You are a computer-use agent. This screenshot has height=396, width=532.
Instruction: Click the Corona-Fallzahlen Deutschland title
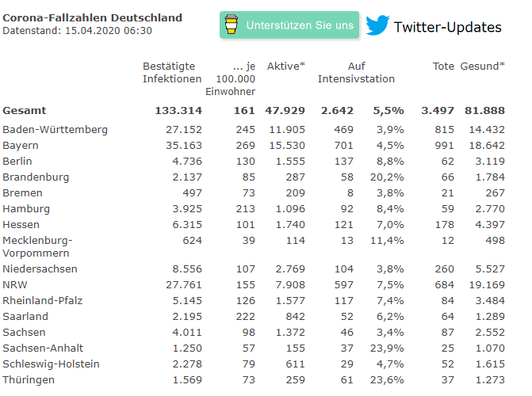click(x=92, y=17)
